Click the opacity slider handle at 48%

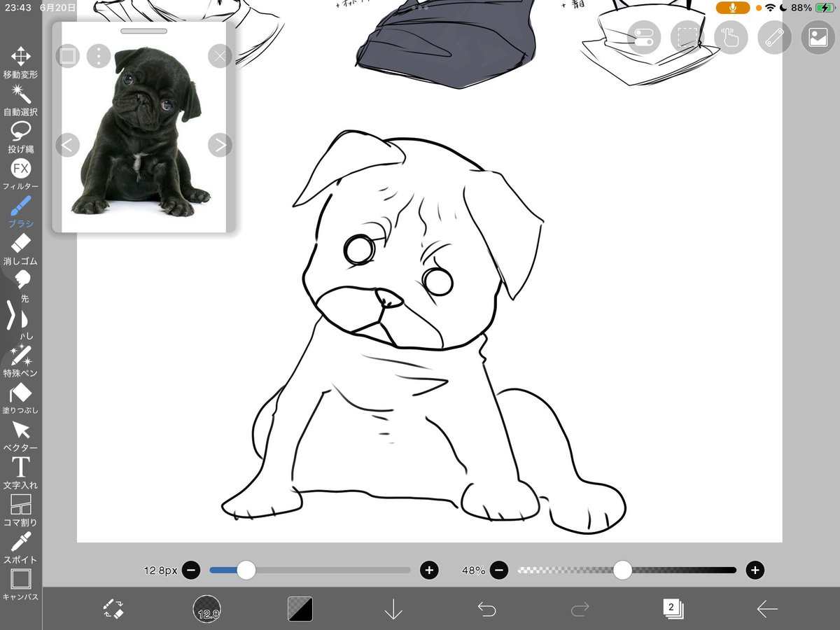click(x=622, y=570)
